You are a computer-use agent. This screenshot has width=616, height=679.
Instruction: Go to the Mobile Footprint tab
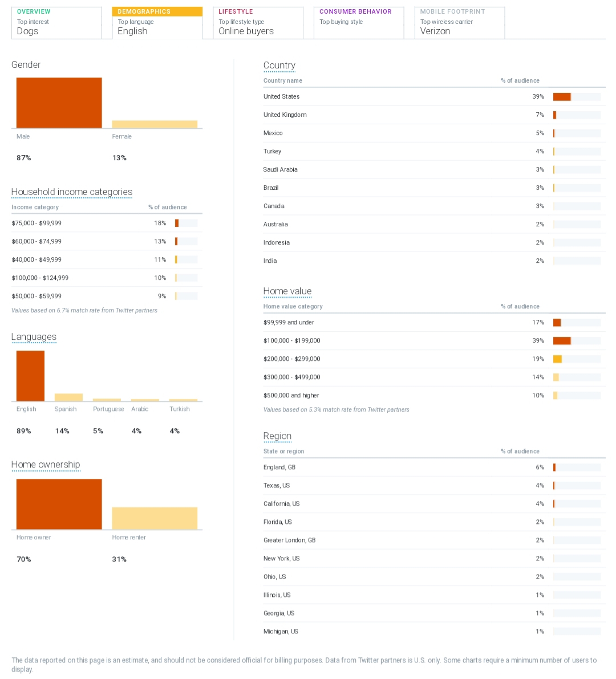point(460,23)
